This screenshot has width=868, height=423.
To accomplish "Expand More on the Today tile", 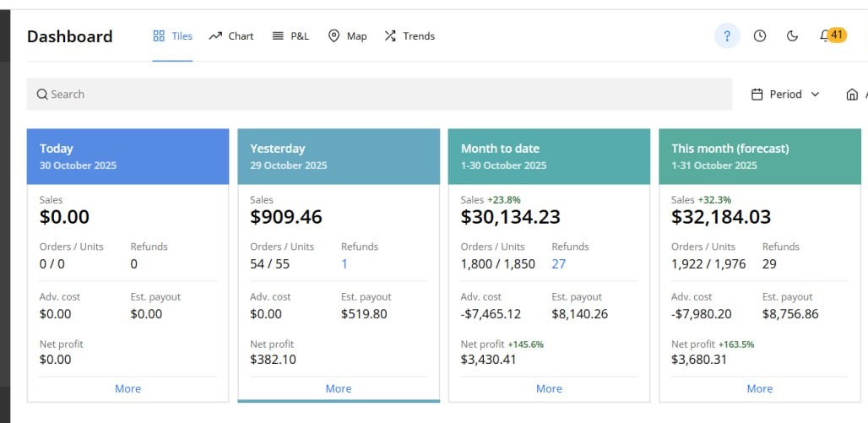I will (127, 388).
